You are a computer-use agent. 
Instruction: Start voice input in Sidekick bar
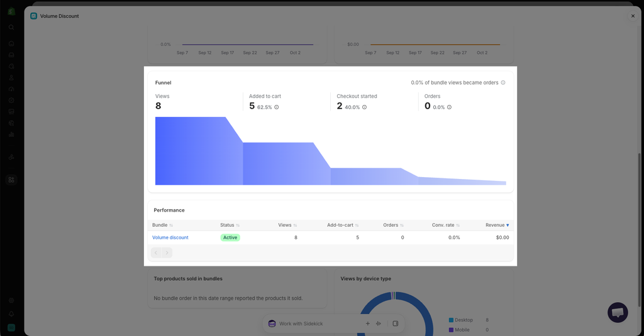(379, 323)
